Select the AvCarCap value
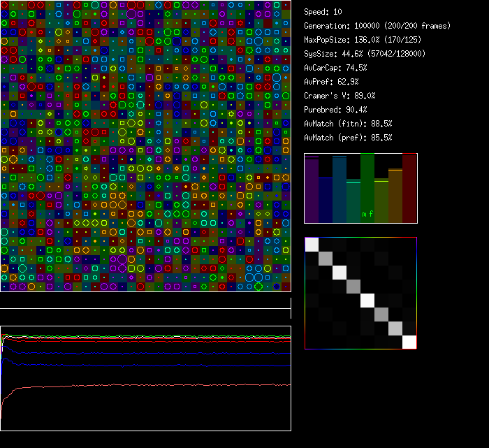This screenshot has width=489, height=448. click(x=335, y=68)
